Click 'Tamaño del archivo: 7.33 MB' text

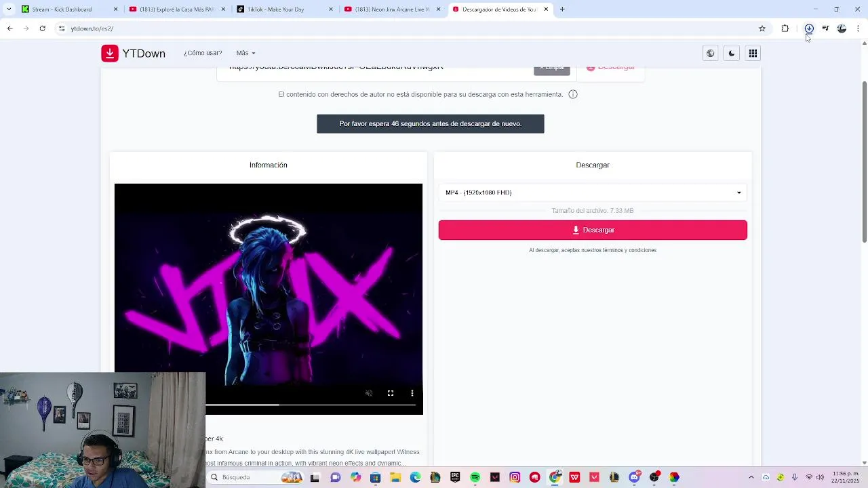pos(593,211)
